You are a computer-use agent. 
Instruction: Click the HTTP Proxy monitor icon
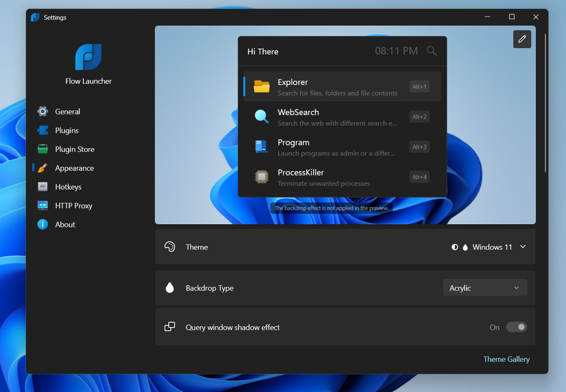coord(43,206)
